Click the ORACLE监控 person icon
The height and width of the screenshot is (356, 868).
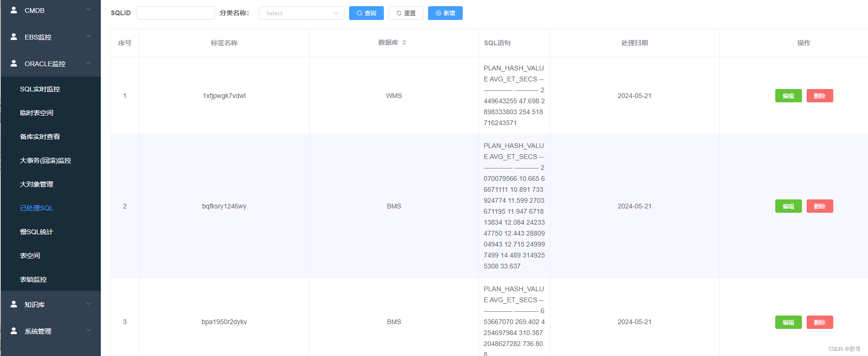(x=14, y=63)
